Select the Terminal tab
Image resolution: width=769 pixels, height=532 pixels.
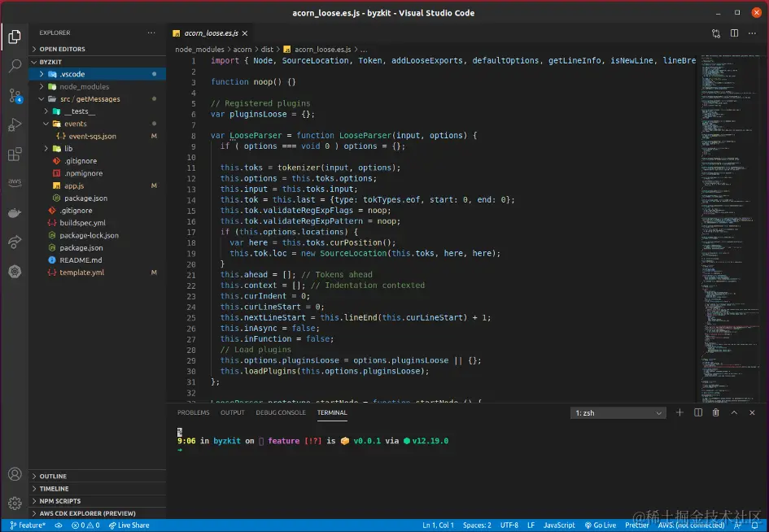[x=332, y=412]
